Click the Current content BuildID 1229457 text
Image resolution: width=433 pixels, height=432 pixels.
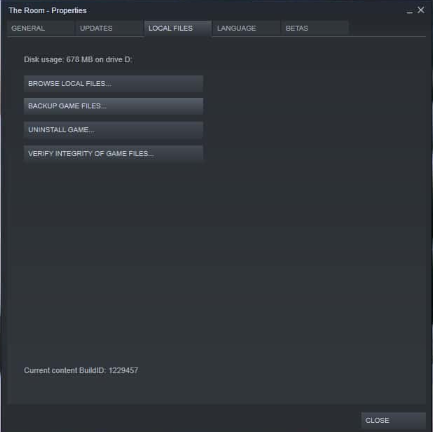(81, 370)
